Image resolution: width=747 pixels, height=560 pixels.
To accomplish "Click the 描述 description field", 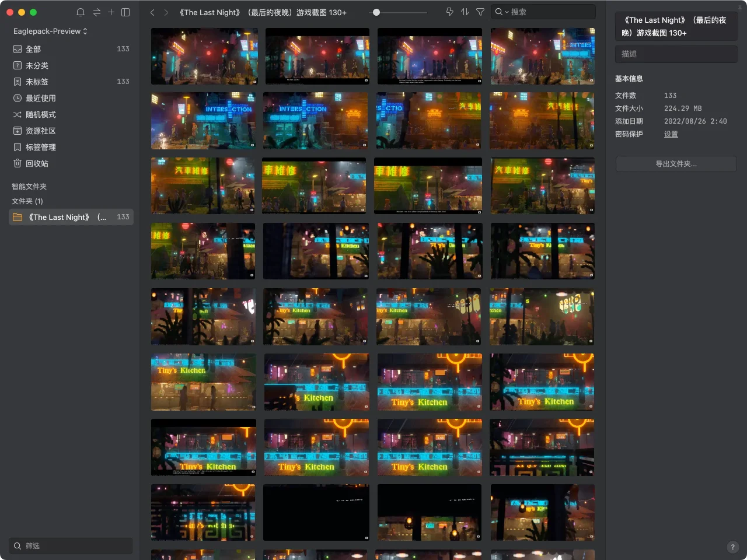I will click(676, 54).
